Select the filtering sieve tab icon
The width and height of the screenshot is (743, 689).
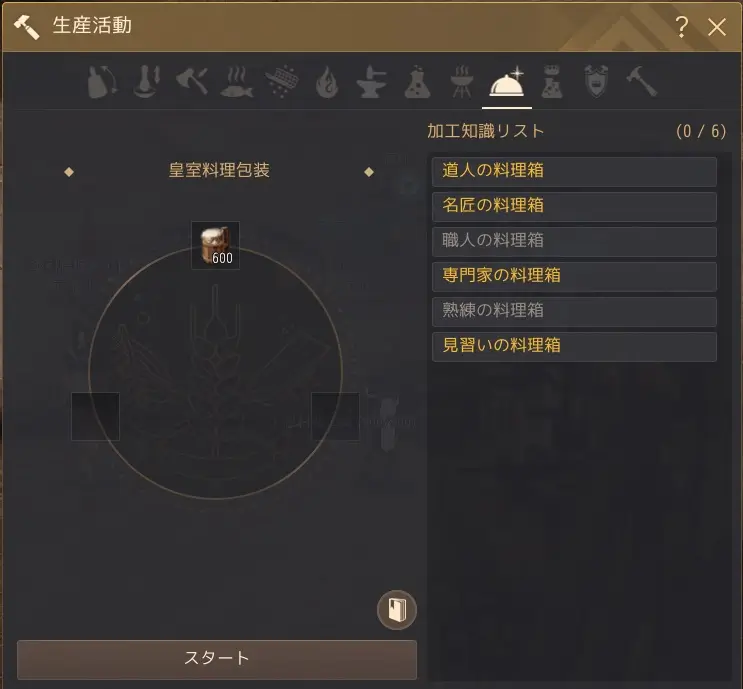click(x=282, y=82)
